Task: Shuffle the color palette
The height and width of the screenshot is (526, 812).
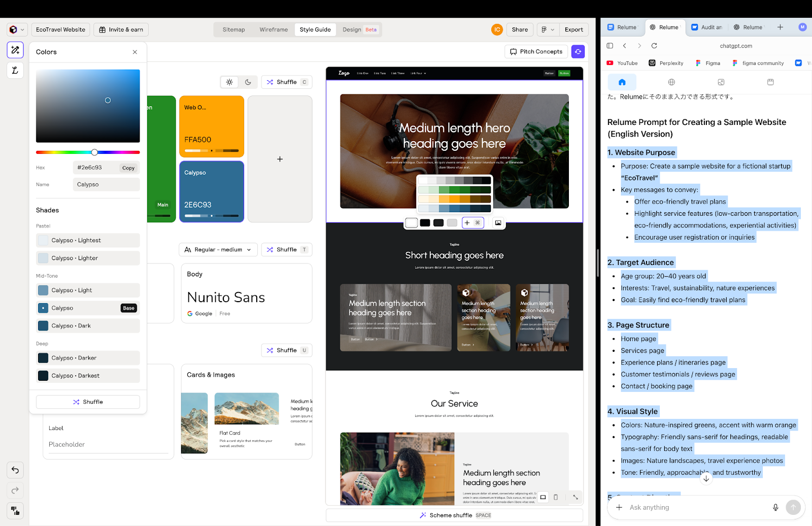Action: 287,82
